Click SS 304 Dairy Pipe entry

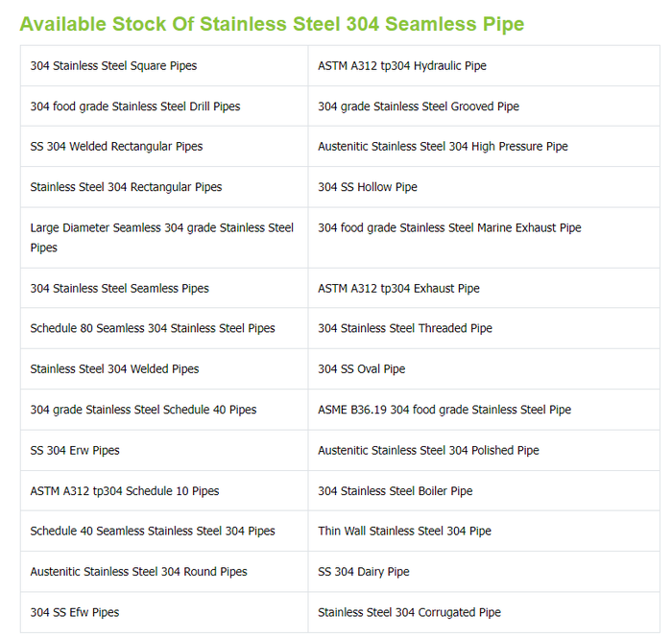click(364, 572)
